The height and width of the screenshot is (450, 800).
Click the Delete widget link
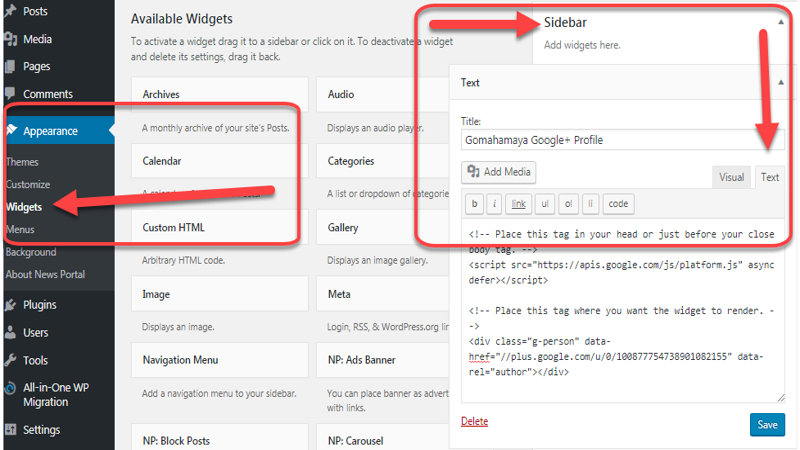474,421
